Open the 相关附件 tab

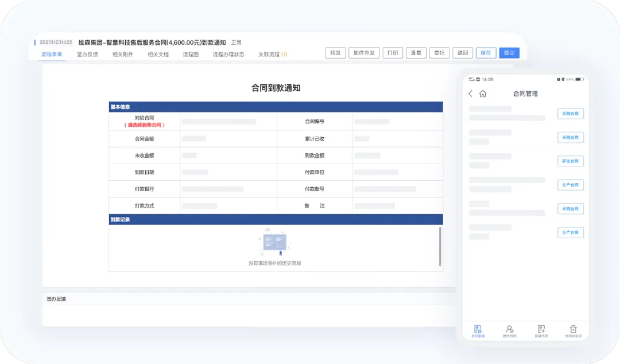point(123,55)
